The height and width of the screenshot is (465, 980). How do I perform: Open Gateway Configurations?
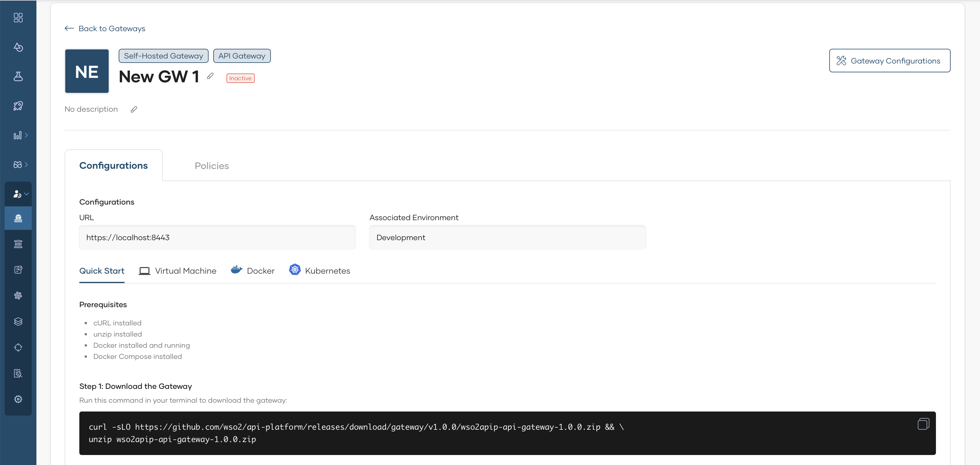[x=890, y=61]
